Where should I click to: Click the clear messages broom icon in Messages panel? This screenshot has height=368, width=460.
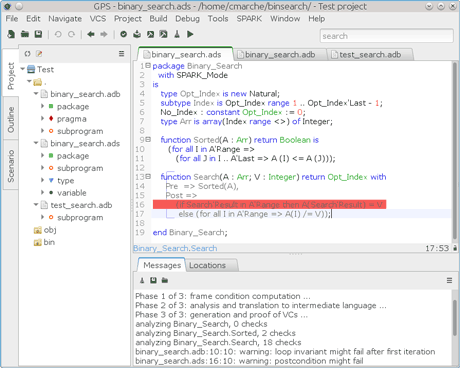coord(142,280)
